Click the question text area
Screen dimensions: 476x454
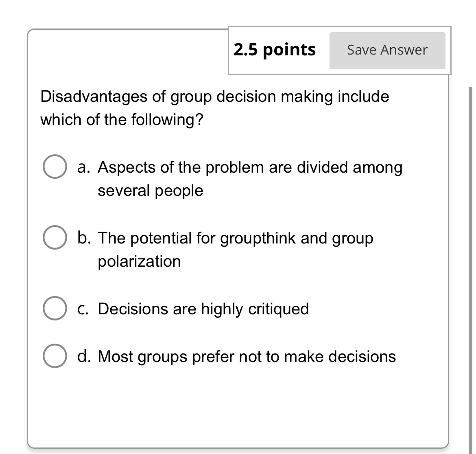215,108
